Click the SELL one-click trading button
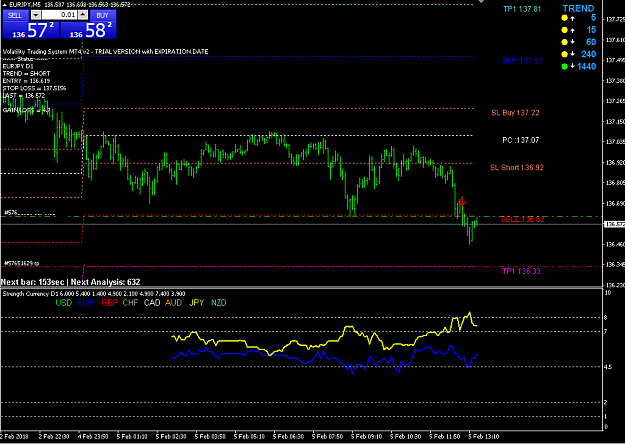This screenshot has width=625, height=444. click(x=15, y=15)
